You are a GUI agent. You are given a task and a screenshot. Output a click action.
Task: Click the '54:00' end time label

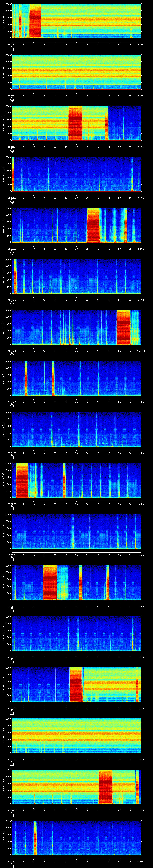pyautogui.click(x=141, y=44)
